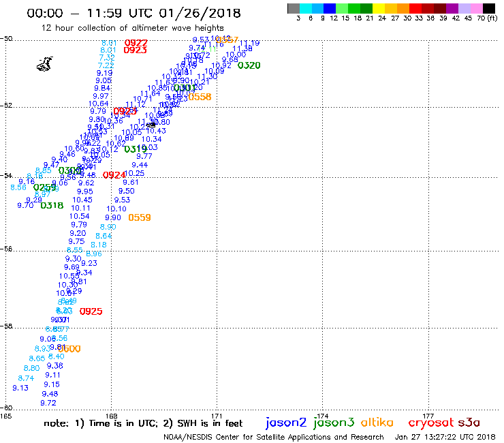Click the wave height value 9.13
The image size is (504, 443).
tap(20, 388)
